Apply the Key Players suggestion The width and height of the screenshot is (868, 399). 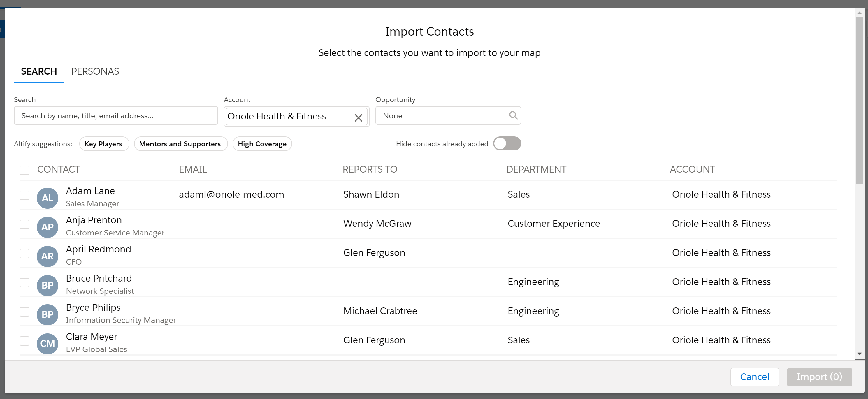(103, 144)
